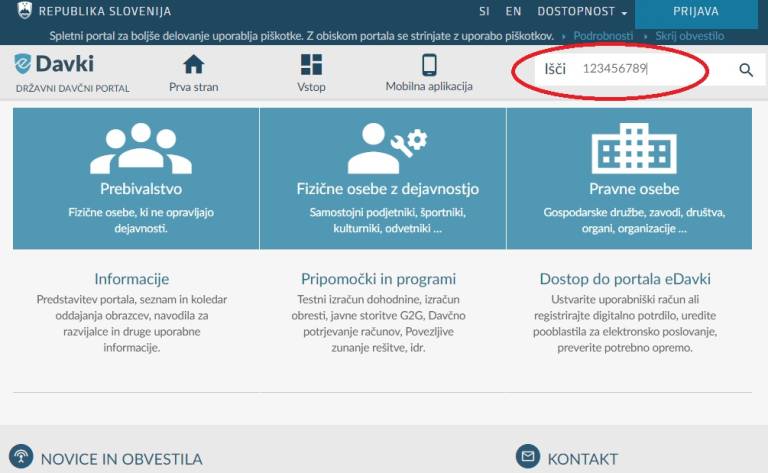The height and width of the screenshot is (473, 768).
Task: Click the Prva stran home icon
Action: click(193, 64)
